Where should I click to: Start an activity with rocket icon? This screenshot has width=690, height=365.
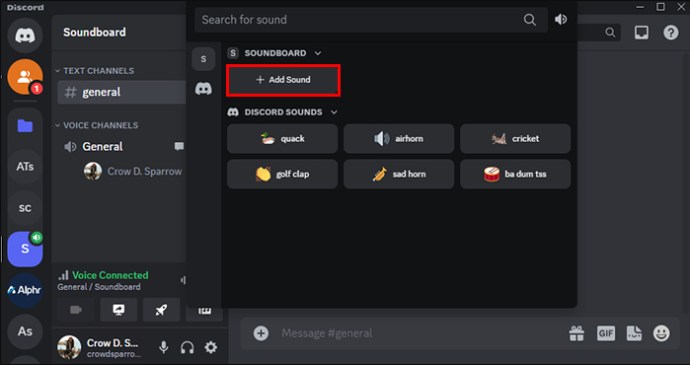point(161,310)
